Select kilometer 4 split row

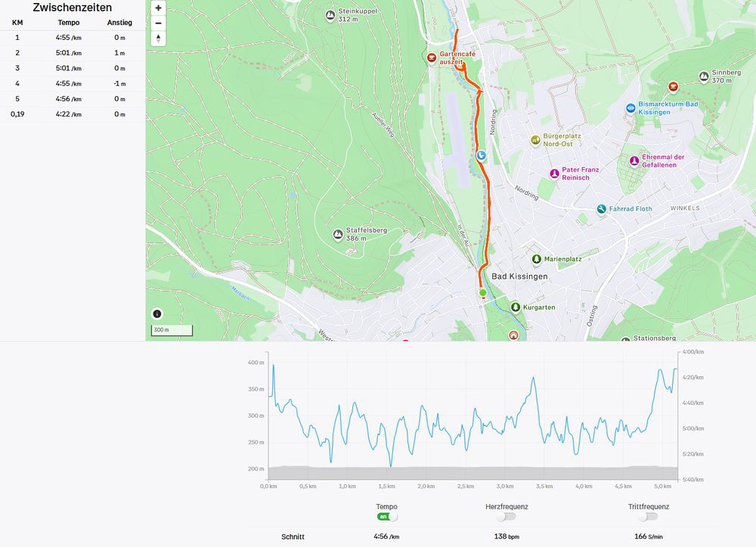[73, 84]
